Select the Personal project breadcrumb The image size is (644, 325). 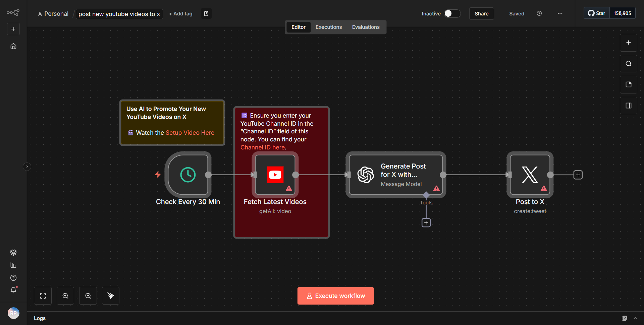(53, 14)
